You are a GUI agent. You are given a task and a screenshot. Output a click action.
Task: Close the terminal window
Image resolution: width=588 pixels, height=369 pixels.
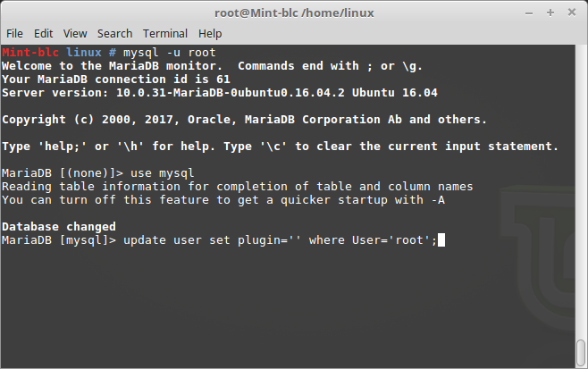pos(571,13)
